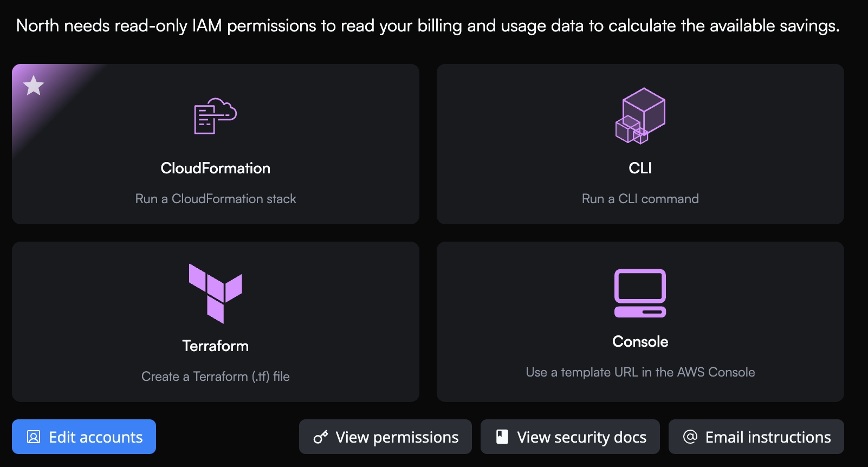Viewport: 868px width, 467px height.
Task: Pick the Terraform option title
Action: [x=215, y=346]
